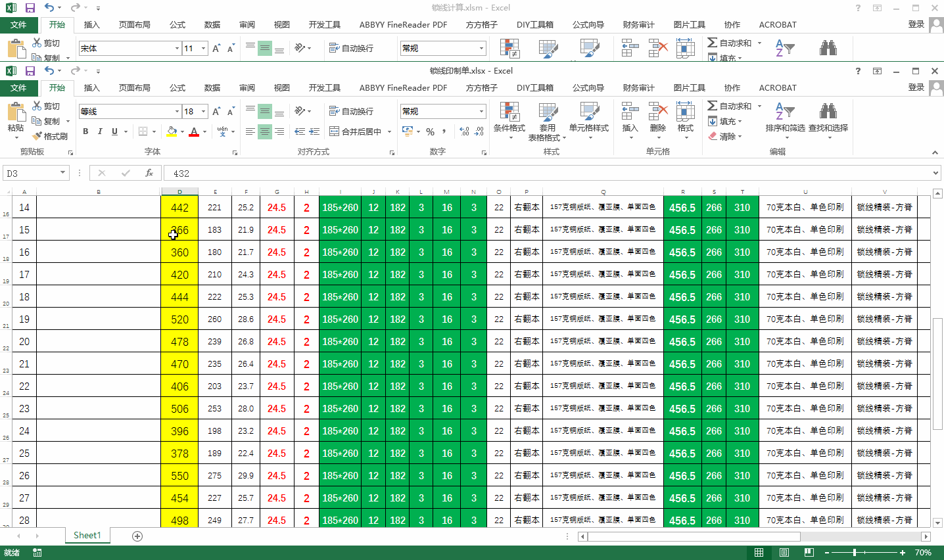Click the decrease indent icon
Screen dimensions: 944x560
click(300, 131)
